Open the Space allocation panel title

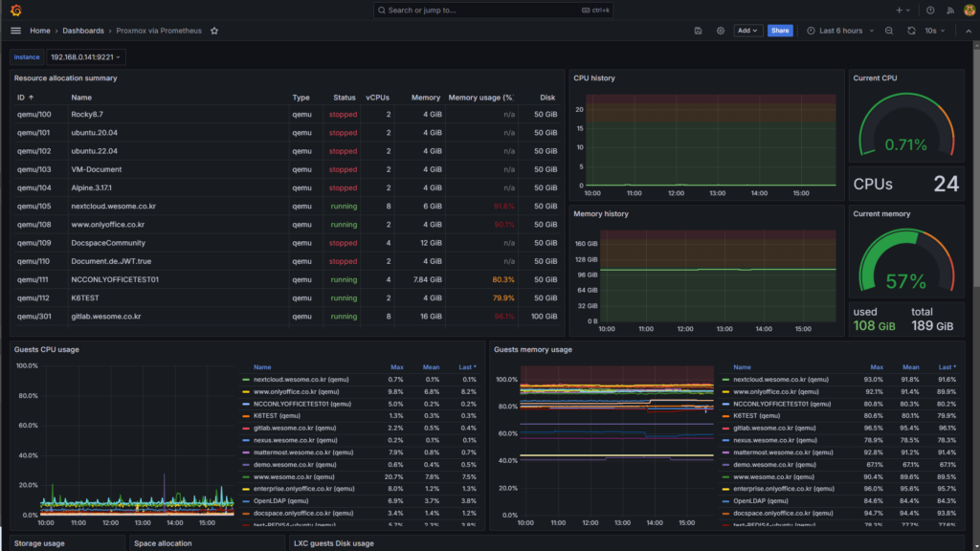(163, 543)
